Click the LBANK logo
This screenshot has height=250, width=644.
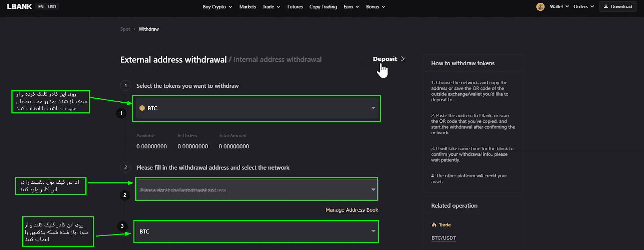(19, 6)
